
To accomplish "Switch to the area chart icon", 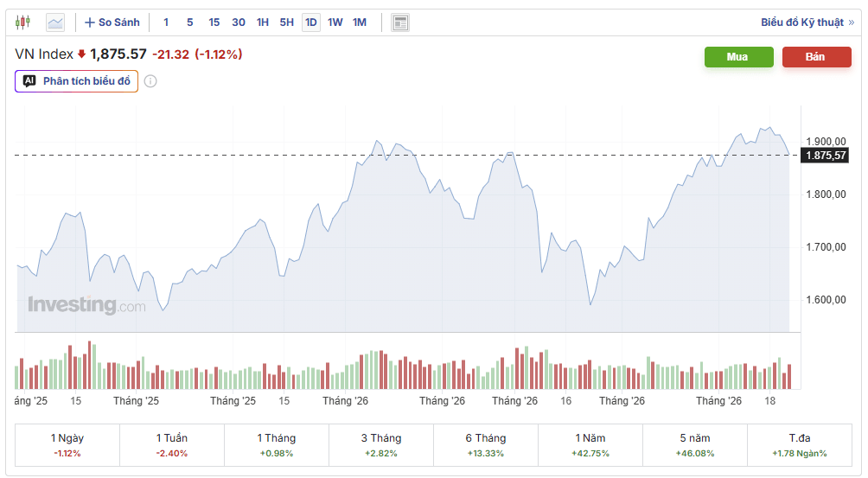I will [x=55, y=22].
